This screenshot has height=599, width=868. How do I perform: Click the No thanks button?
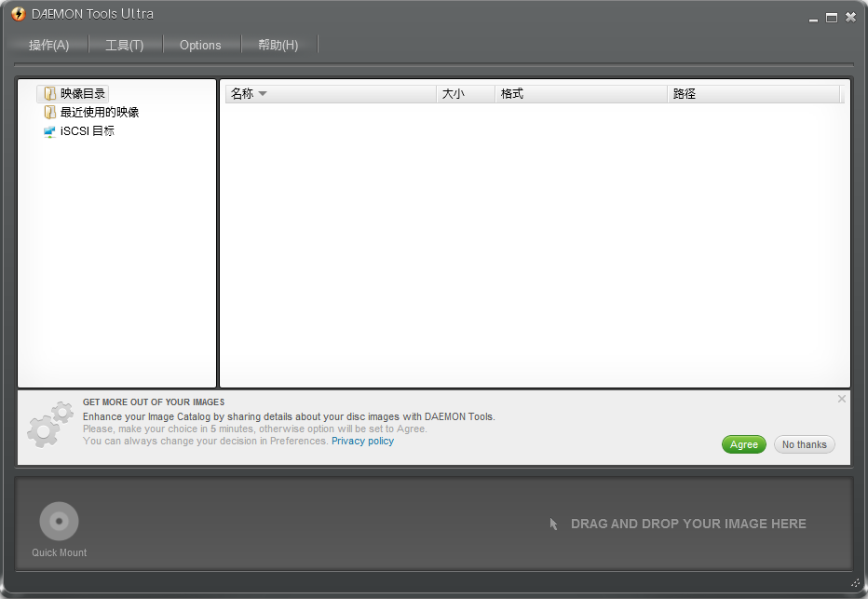[x=805, y=444]
